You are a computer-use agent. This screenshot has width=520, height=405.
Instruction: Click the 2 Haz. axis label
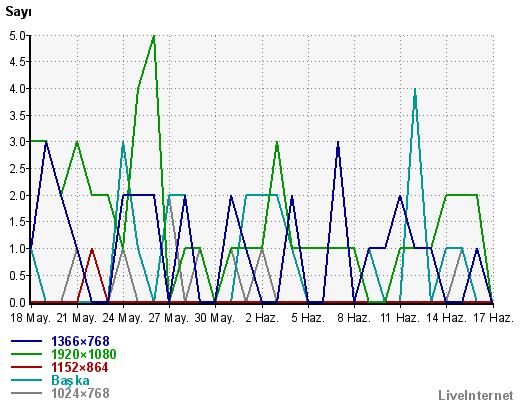point(262,318)
